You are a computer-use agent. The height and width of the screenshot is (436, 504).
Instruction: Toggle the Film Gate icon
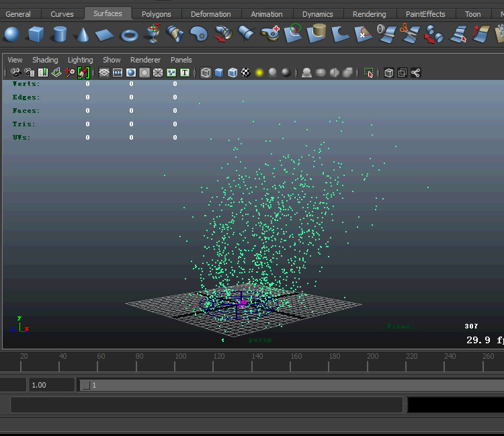118,73
